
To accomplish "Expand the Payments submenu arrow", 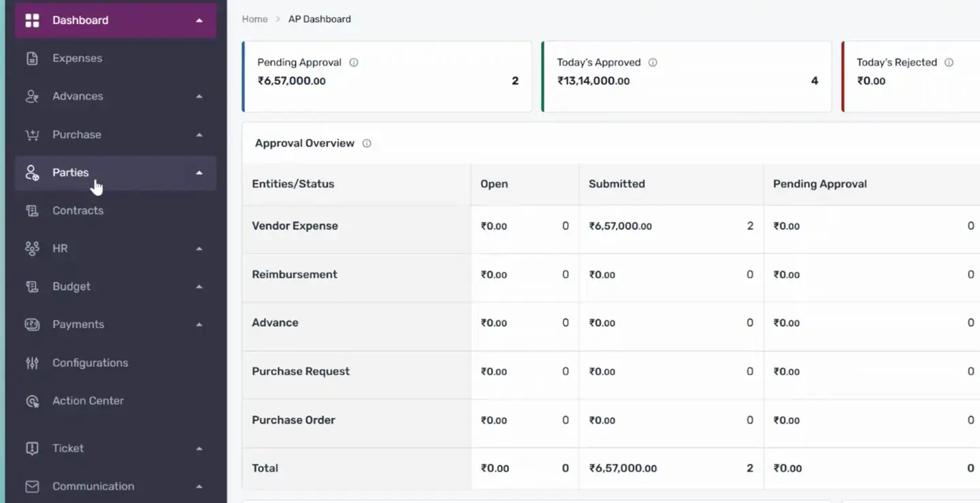I will (199, 325).
